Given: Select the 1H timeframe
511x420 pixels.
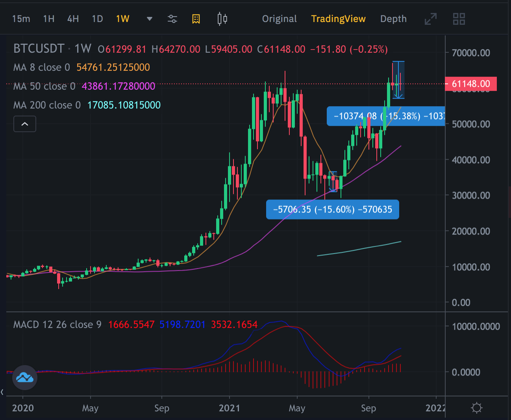Looking at the screenshot, I should pos(49,19).
